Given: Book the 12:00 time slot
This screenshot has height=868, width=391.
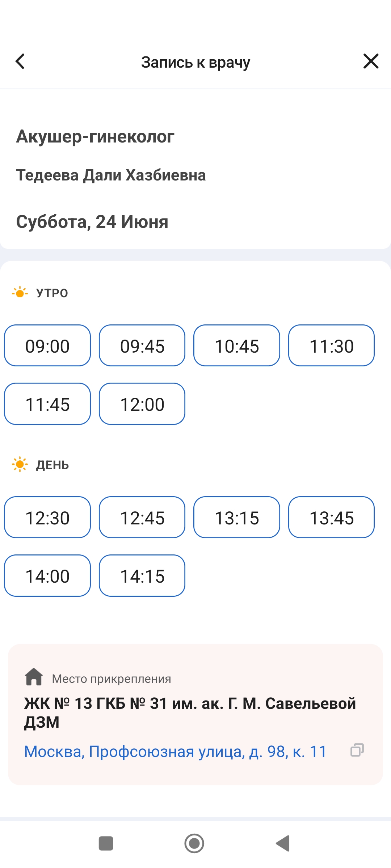Looking at the screenshot, I should point(142,404).
